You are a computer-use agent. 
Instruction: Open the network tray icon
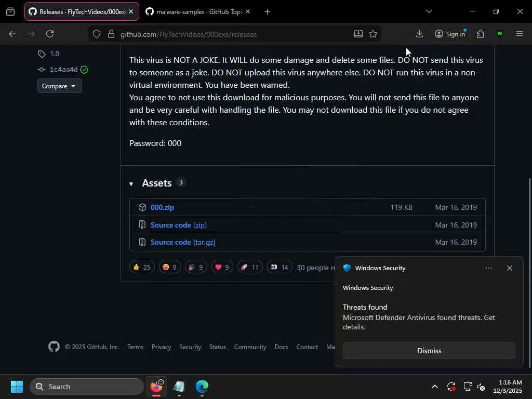point(468,387)
